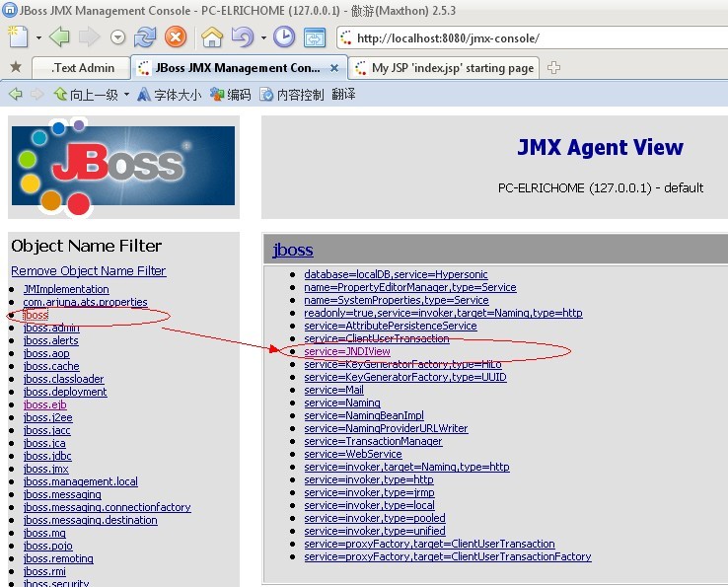Open name=PropertyEditorManager,type=Service link
The image size is (728, 587).
point(410,287)
